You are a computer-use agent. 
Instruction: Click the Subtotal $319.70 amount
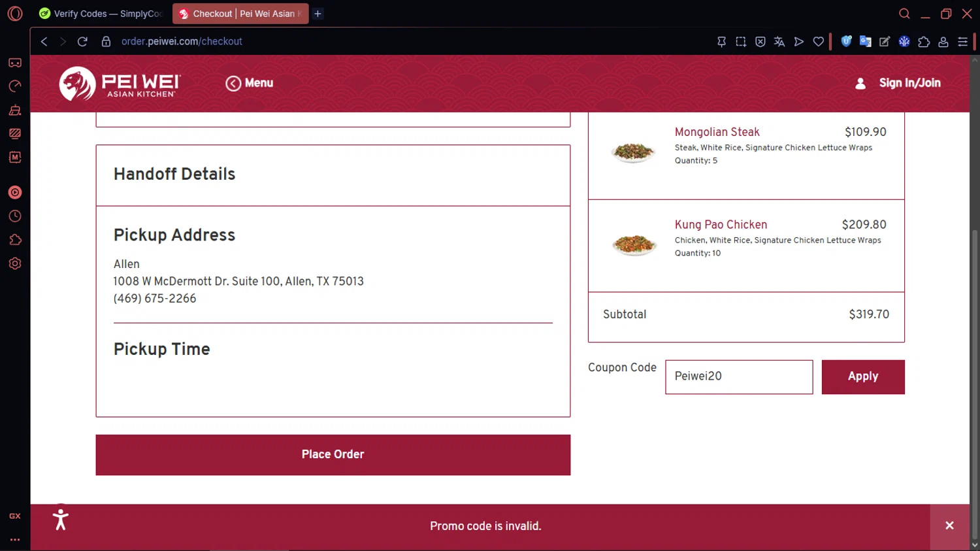869,314
